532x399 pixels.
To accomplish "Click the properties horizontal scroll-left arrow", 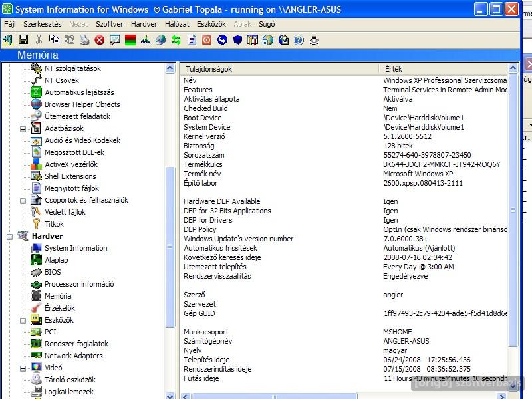I will [186, 396].
